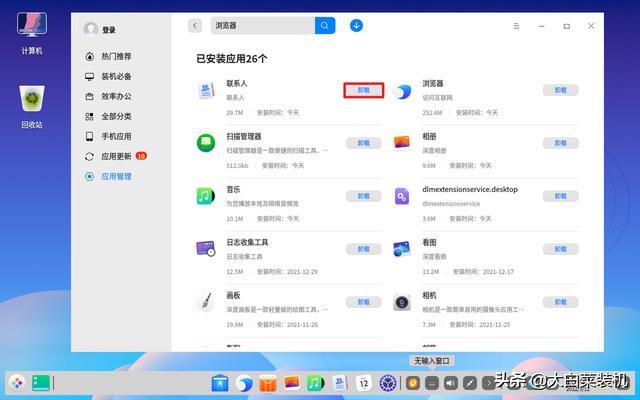The image size is (640, 400).
Task: Click the 看图 image viewer icon
Action: tap(402, 249)
